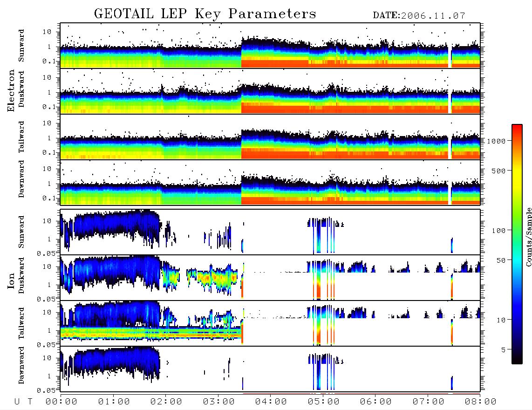The image size is (532, 410).
Task: Select the Ion "Duskward" panel label
Action: coord(21,275)
